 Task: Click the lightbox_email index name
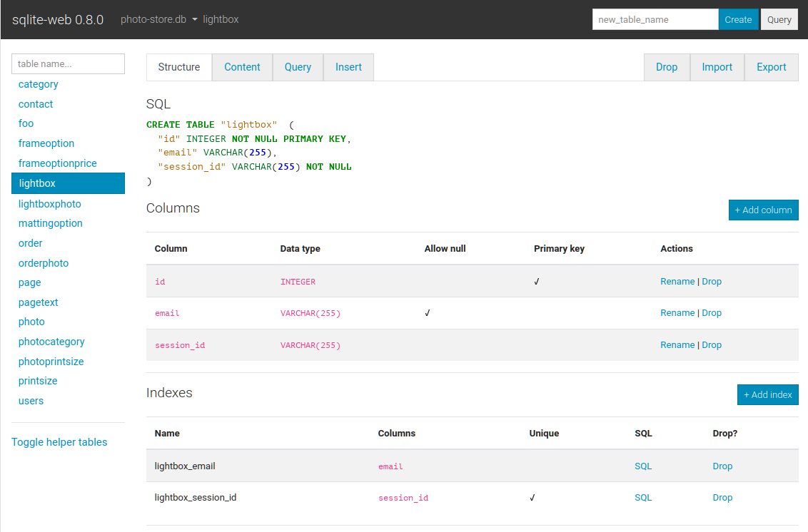(x=185, y=466)
